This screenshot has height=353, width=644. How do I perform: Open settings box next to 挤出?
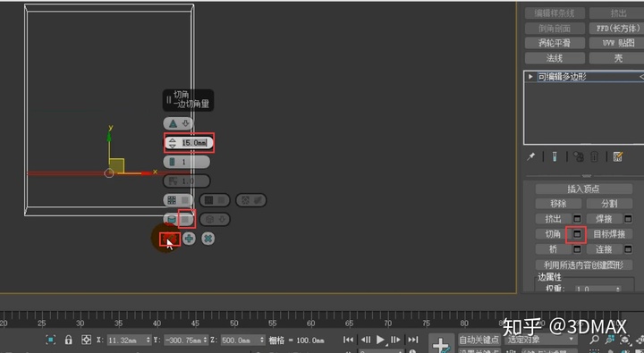pos(577,219)
